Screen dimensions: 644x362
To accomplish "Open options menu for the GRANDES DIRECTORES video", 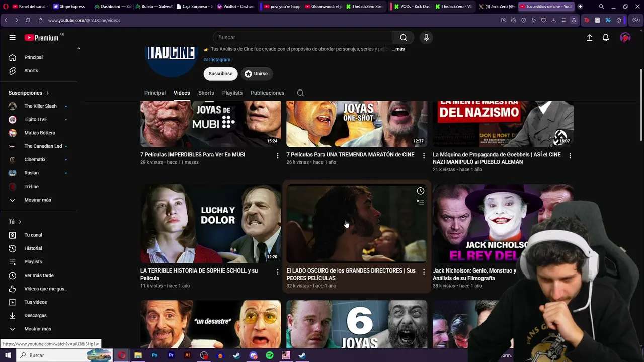I will point(424,271).
